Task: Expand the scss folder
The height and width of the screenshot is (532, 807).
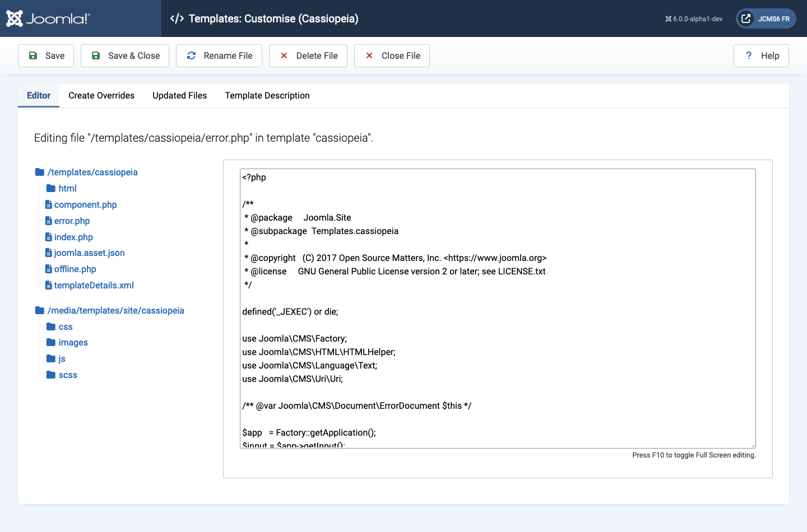Action: [x=62, y=375]
